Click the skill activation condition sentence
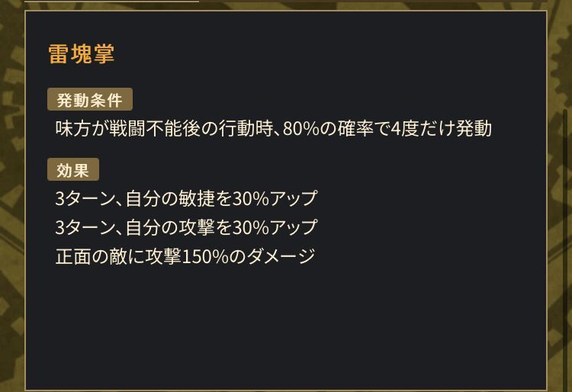Screen dimensions: 572x392 [x=273, y=128]
